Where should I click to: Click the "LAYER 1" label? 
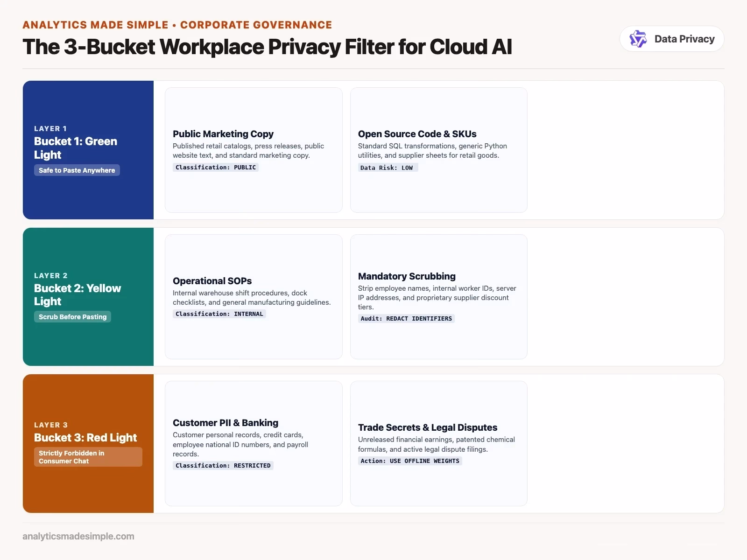pyautogui.click(x=50, y=128)
